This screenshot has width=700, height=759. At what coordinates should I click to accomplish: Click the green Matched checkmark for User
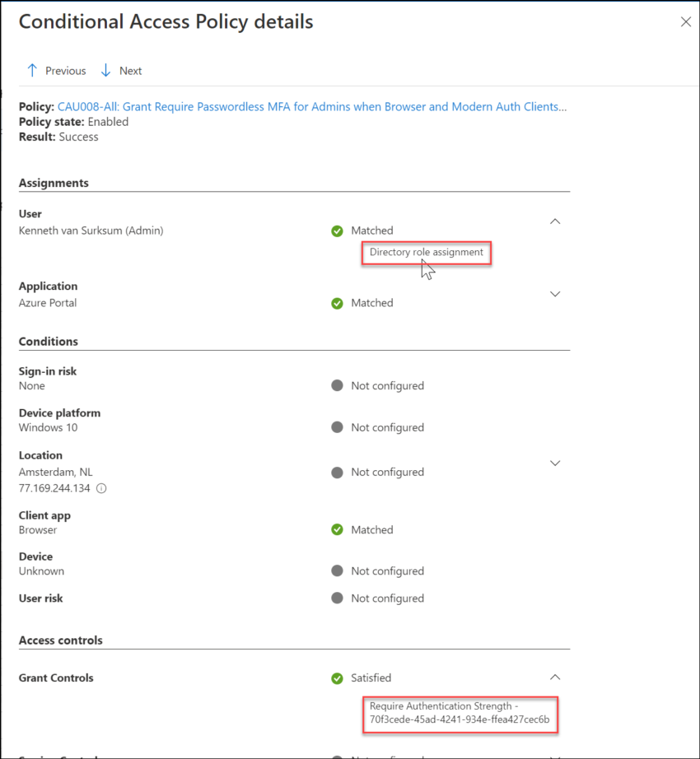tap(337, 230)
